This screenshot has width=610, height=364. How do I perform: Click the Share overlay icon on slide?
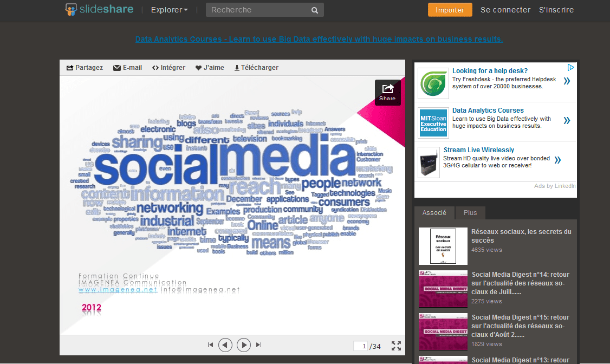[x=387, y=93]
